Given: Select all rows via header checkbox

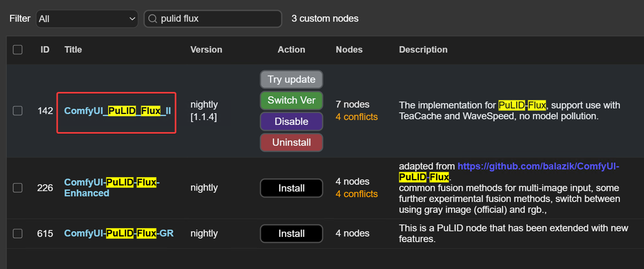Looking at the screenshot, I should [x=18, y=49].
